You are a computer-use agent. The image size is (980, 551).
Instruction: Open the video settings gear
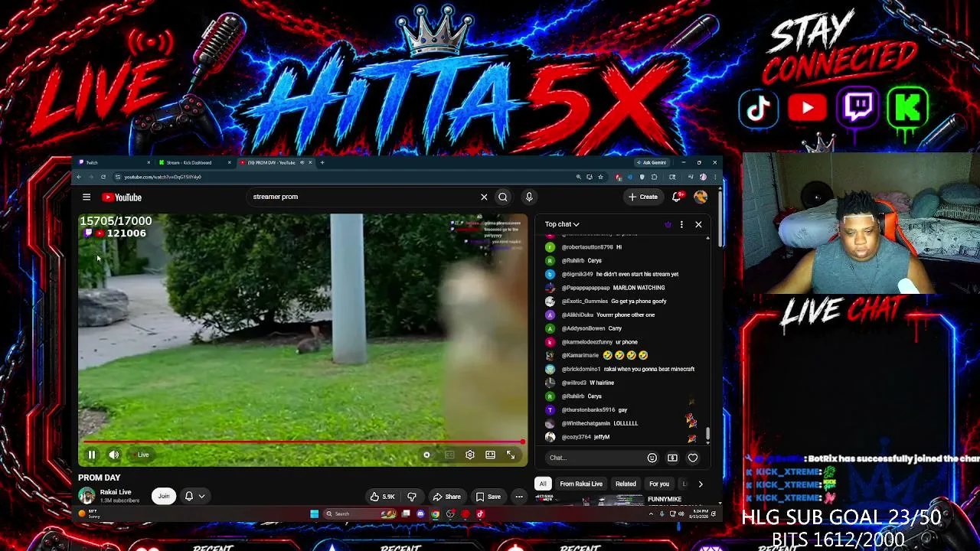coord(470,455)
